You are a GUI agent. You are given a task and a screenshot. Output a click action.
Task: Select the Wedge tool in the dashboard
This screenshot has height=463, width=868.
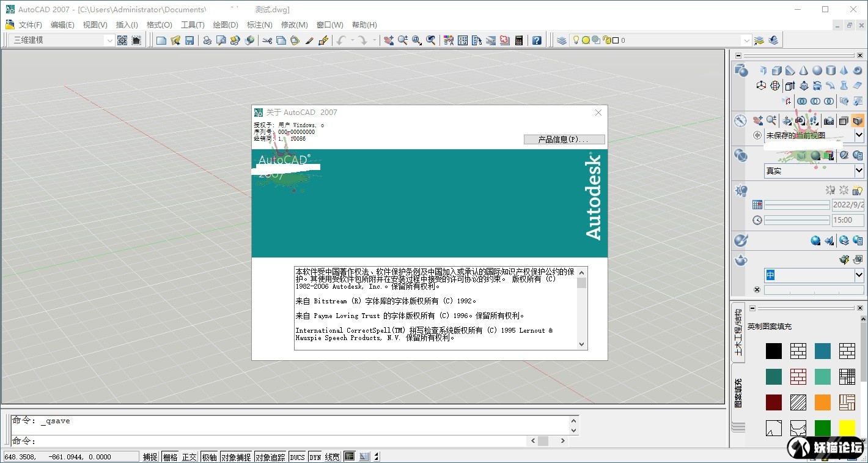click(x=790, y=71)
